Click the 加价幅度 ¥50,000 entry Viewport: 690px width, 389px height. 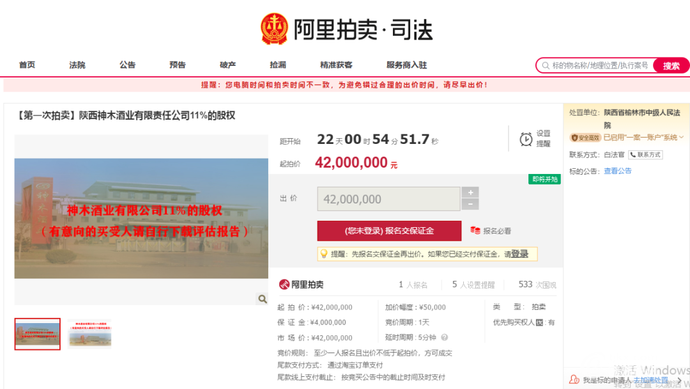tap(415, 307)
